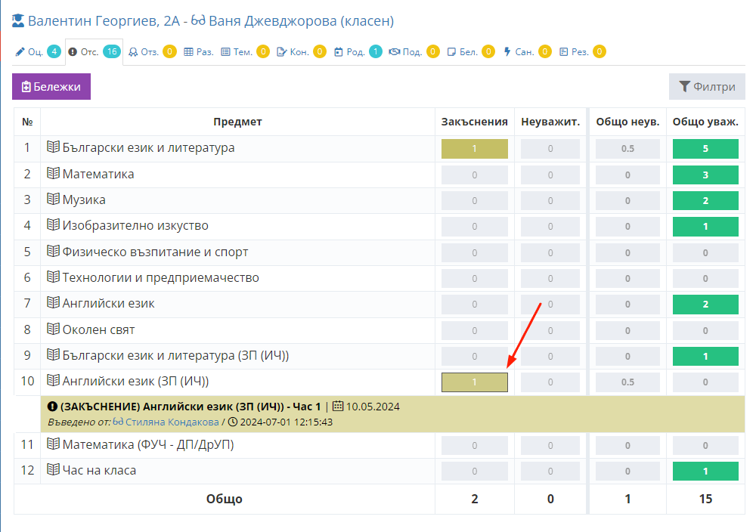Click green excused cell 3 for Математика
Viewport: 756px width, 532px height.
click(x=705, y=175)
